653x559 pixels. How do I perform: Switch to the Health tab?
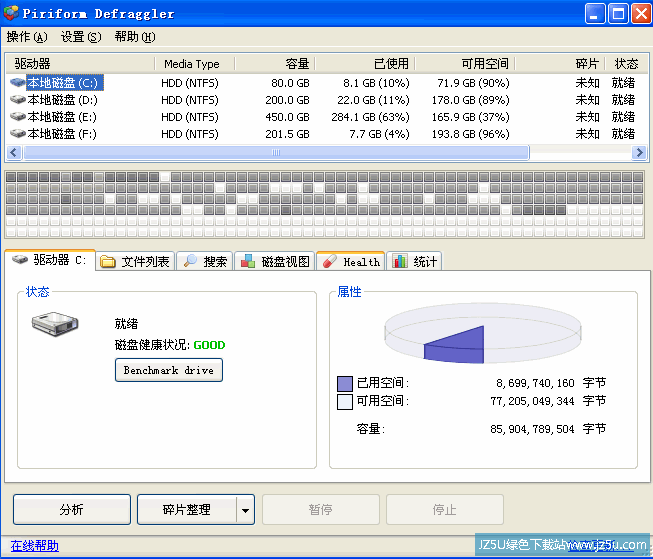[x=351, y=262]
